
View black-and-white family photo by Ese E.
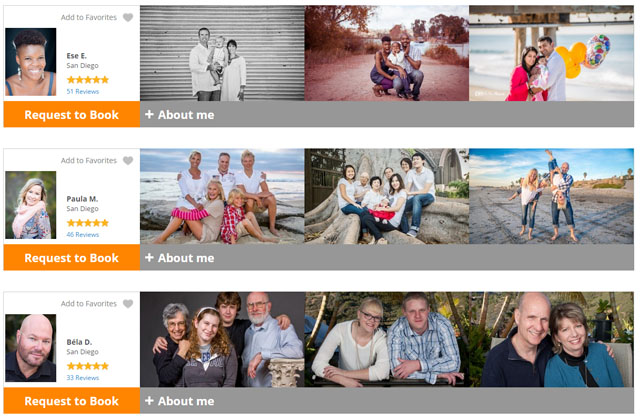pyautogui.click(x=222, y=53)
